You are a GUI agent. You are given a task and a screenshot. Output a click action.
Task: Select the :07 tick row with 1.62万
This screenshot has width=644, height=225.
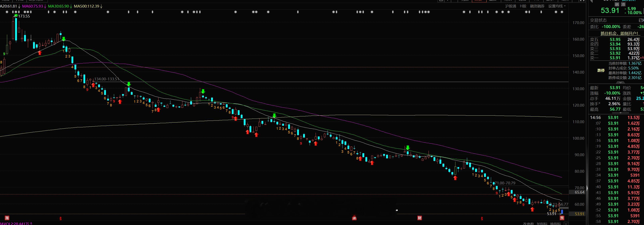click(617, 123)
